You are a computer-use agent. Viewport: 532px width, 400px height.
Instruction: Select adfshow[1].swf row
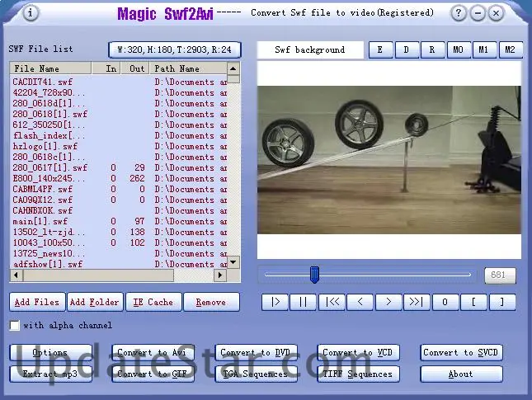coord(119,264)
